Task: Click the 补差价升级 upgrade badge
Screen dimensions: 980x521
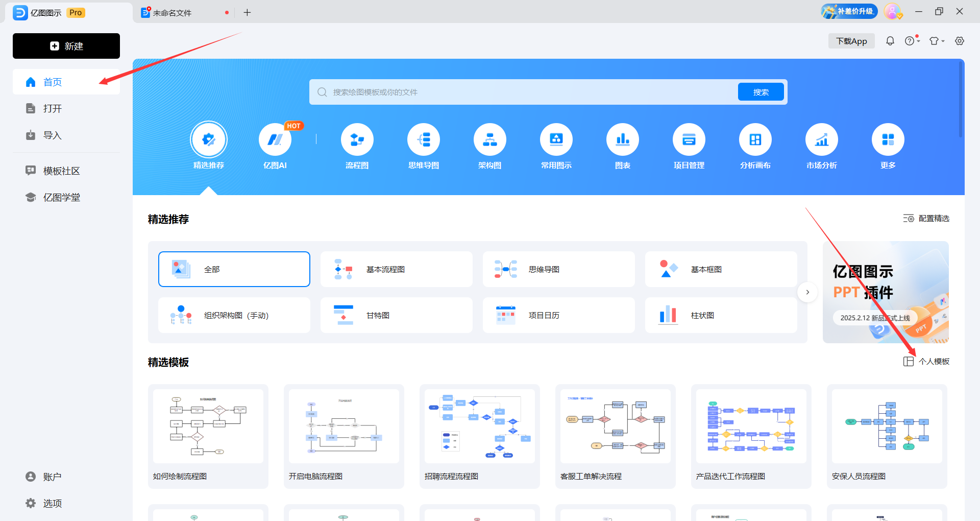Action: tap(849, 11)
